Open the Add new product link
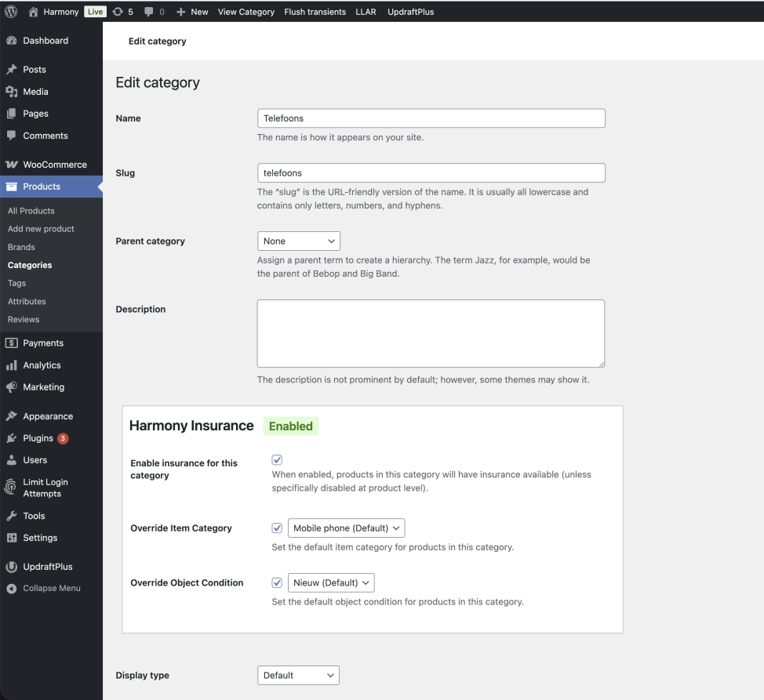The image size is (764, 700). (41, 229)
